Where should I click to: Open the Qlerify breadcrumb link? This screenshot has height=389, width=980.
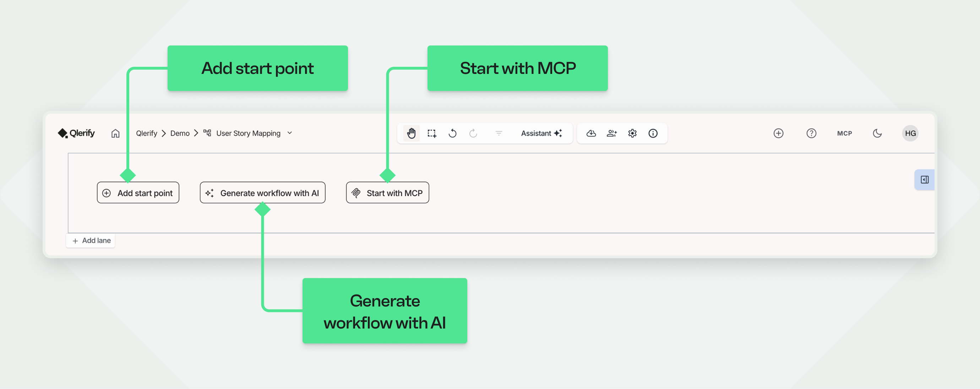pyautogui.click(x=146, y=133)
